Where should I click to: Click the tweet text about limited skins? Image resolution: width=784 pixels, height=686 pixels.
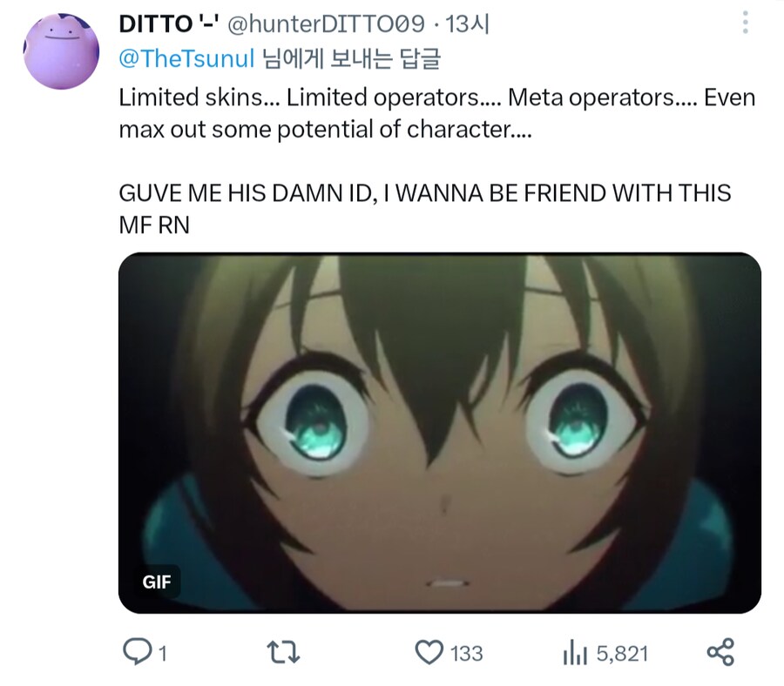click(437, 113)
